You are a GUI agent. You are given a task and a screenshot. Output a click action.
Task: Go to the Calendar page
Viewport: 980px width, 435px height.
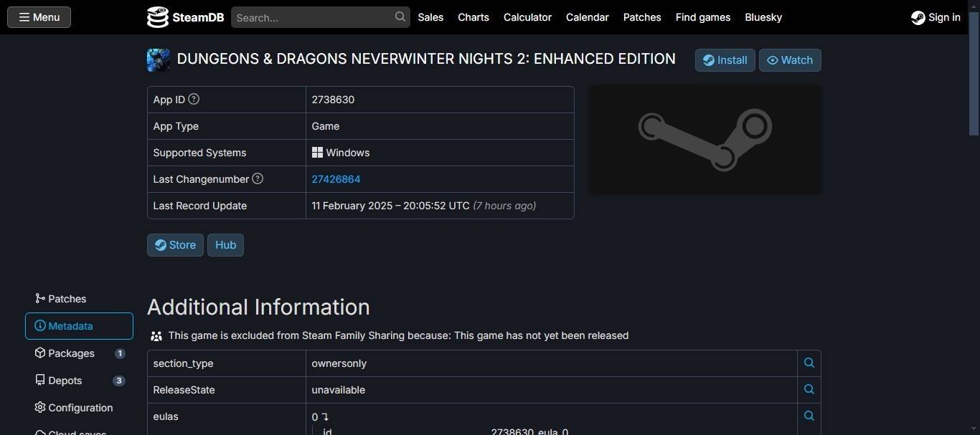(587, 16)
